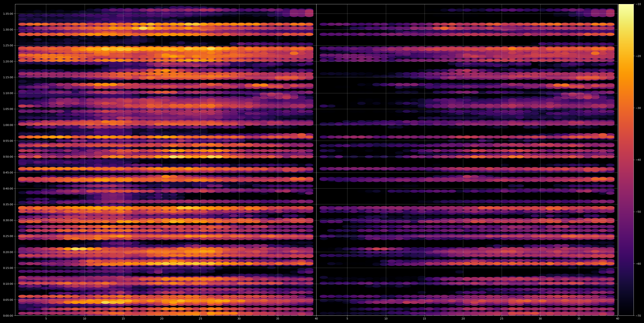Screen dimensions: 644x323
Task: Click x-axis label 30 of the left heatmap
Action: (x=239, y=319)
